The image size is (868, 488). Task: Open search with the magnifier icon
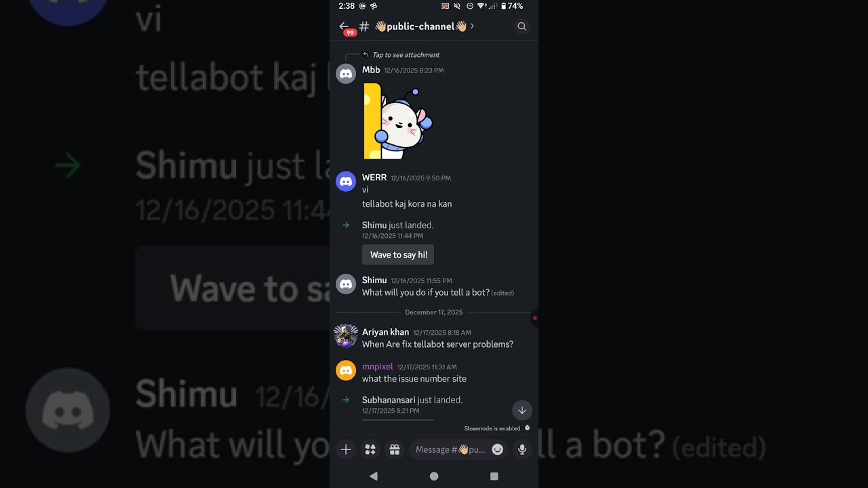coord(521,26)
